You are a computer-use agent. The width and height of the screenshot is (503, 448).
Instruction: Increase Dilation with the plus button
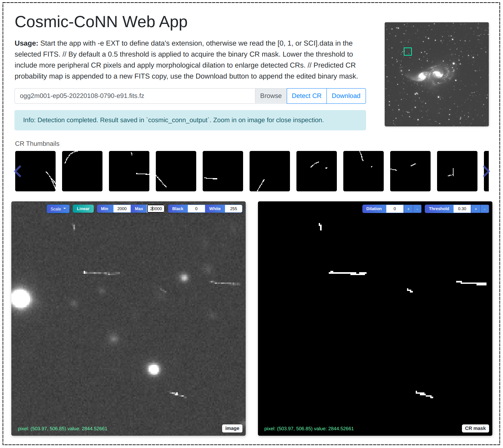pyautogui.click(x=408, y=209)
